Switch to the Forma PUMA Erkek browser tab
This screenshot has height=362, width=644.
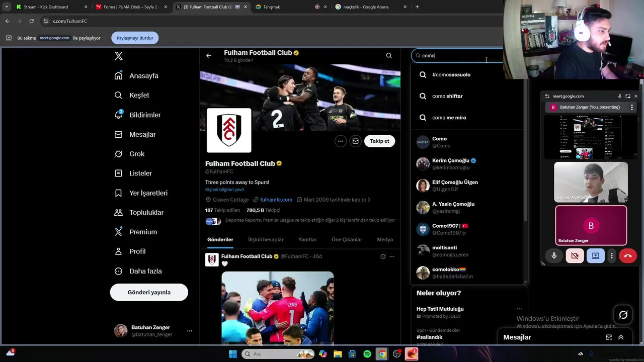tap(131, 7)
